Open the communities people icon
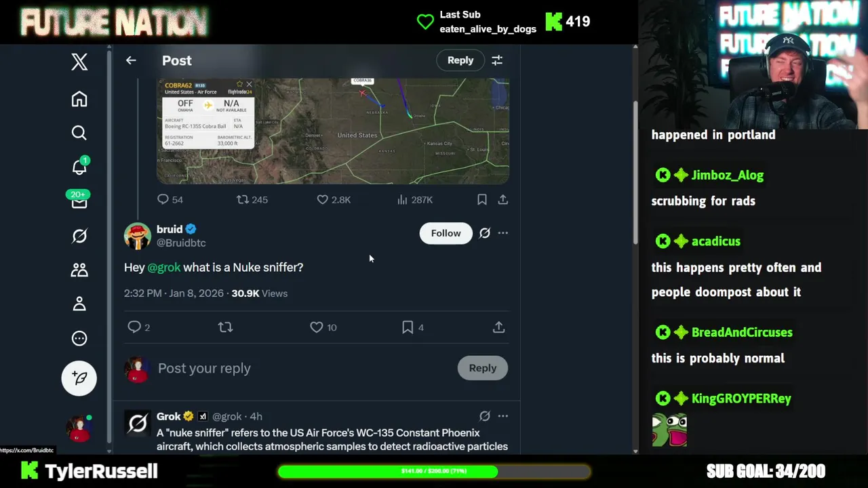The height and width of the screenshot is (488, 868). click(x=79, y=270)
